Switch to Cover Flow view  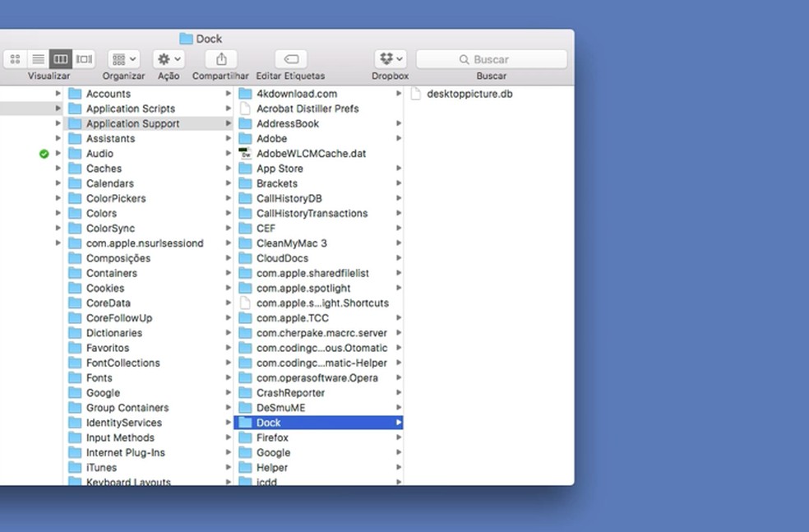tap(84, 59)
